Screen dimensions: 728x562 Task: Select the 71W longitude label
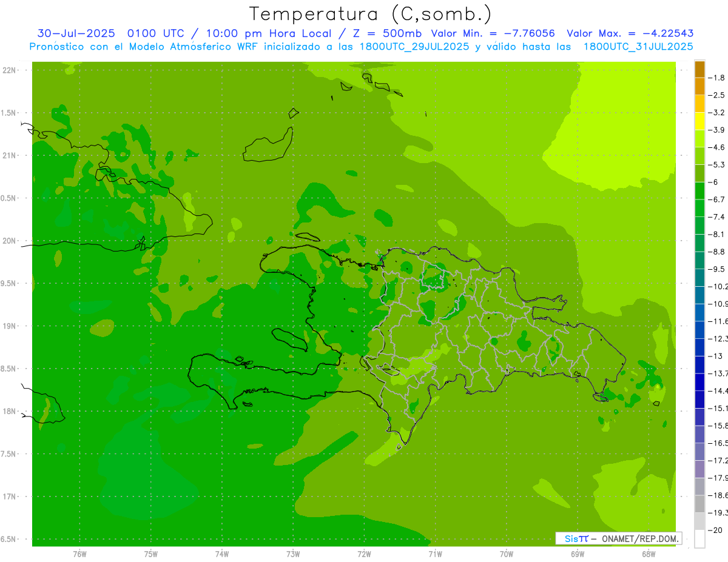click(x=435, y=554)
